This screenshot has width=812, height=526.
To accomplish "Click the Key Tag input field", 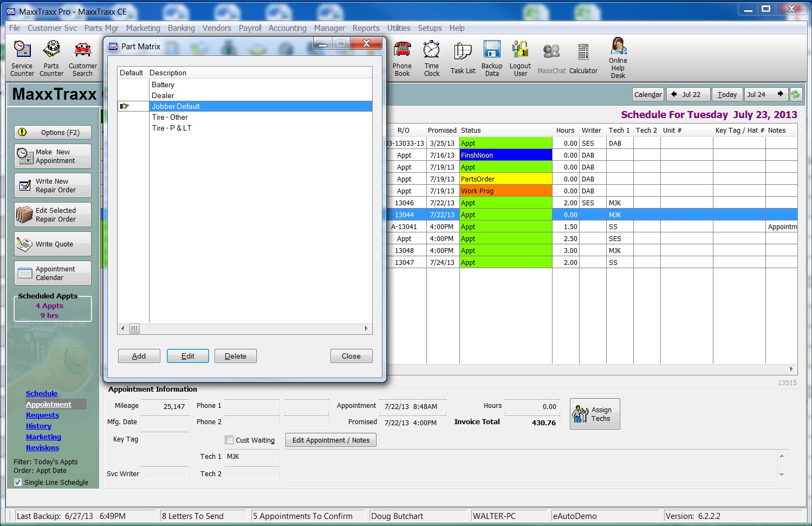I will (165, 439).
